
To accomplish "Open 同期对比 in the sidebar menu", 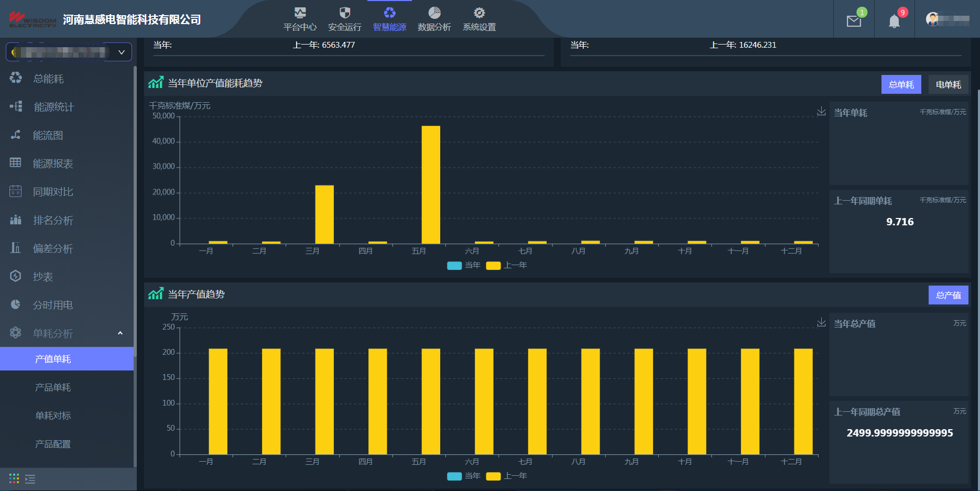I will 53,192.
